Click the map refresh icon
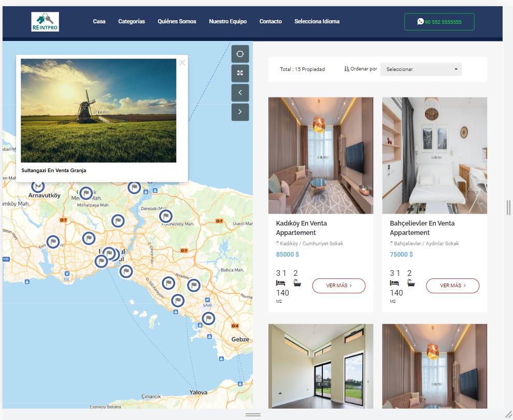 point(240,54)
